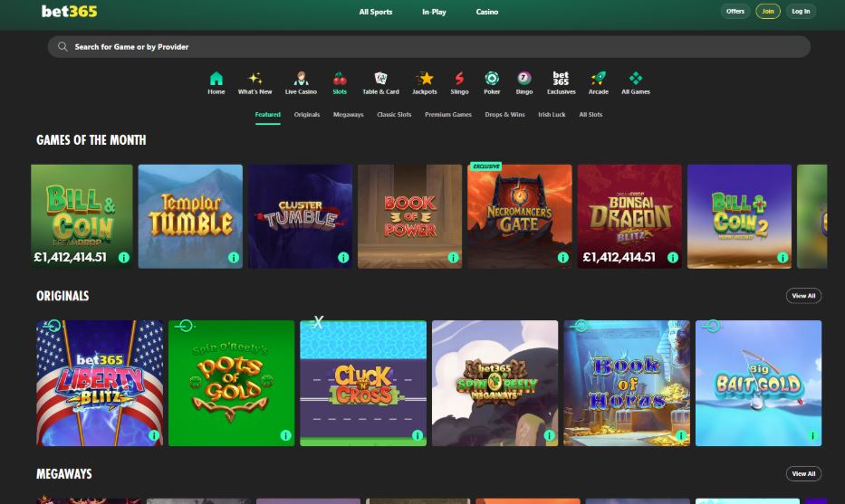The width and height of the screenshot is (845, 504).
Task: Click the search magnifier icon
Action: click(x=62, y=47)
